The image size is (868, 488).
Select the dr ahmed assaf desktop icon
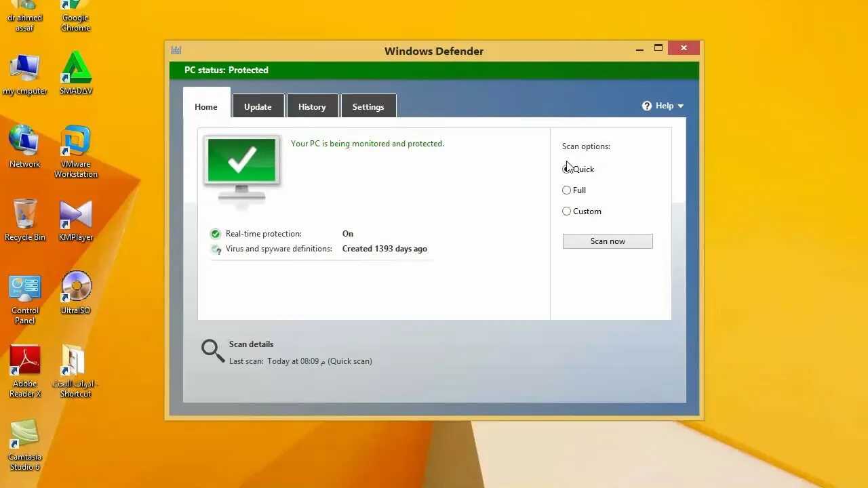pos(25,17)
